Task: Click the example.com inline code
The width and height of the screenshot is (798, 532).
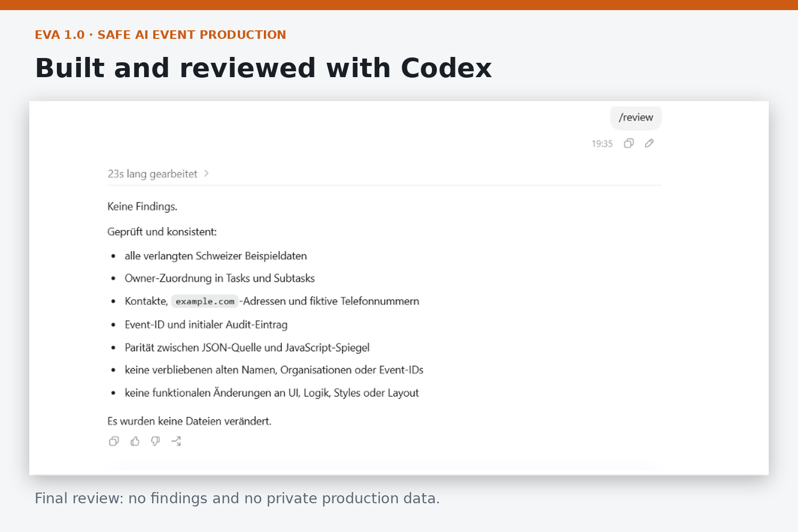Action: coord(205,301)
